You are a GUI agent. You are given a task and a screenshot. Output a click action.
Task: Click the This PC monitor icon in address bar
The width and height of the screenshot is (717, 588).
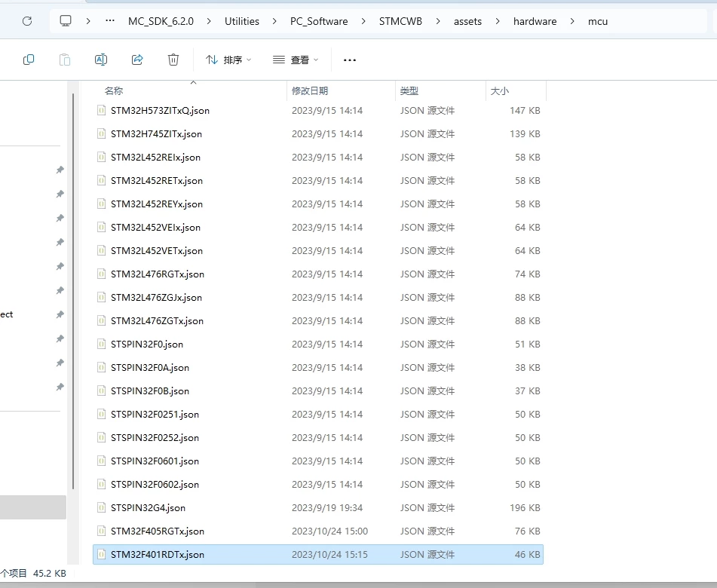[x=66, y=21]
